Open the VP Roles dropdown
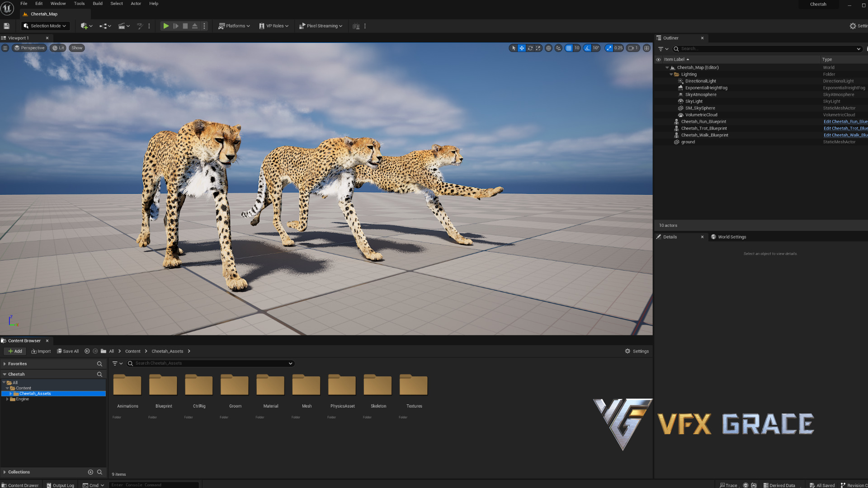Viewport: 868px width, 488px height. (x=274, y=26)
